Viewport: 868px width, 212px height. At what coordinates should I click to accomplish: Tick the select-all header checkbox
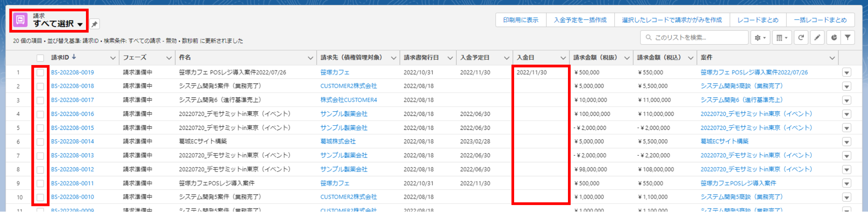tap(40, 58)
